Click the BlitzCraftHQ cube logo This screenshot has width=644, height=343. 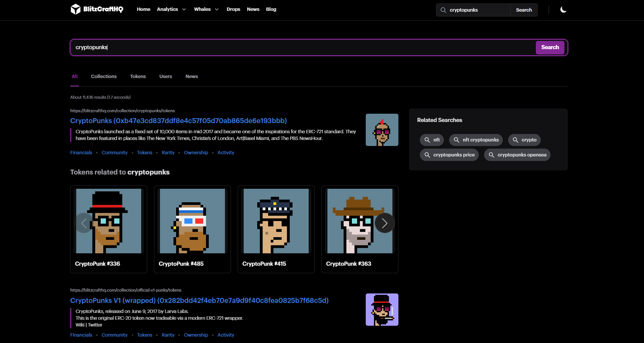tap(75, 9)
